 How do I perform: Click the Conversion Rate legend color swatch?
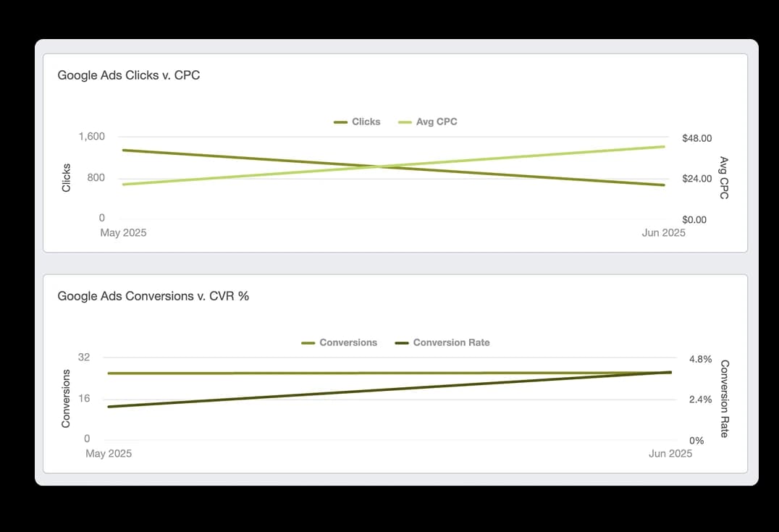click(402, 343)
